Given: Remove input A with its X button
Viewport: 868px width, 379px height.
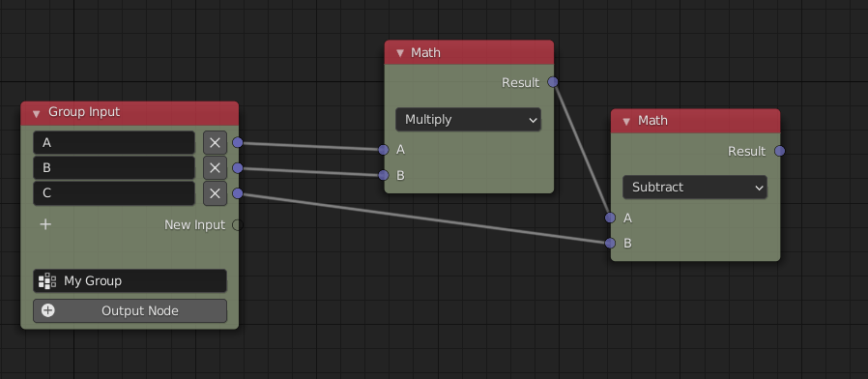Looking at the screenshot, I should tap(215, 143).
